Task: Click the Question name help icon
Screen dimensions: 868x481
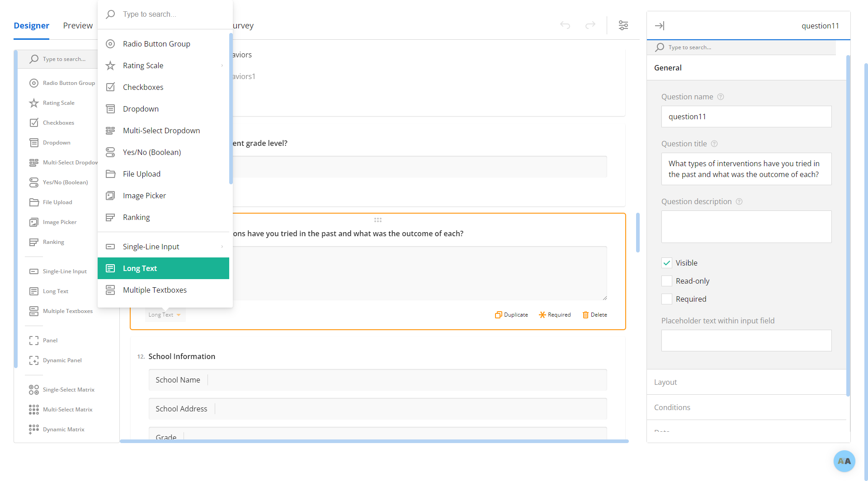Action: coord(721,97)
